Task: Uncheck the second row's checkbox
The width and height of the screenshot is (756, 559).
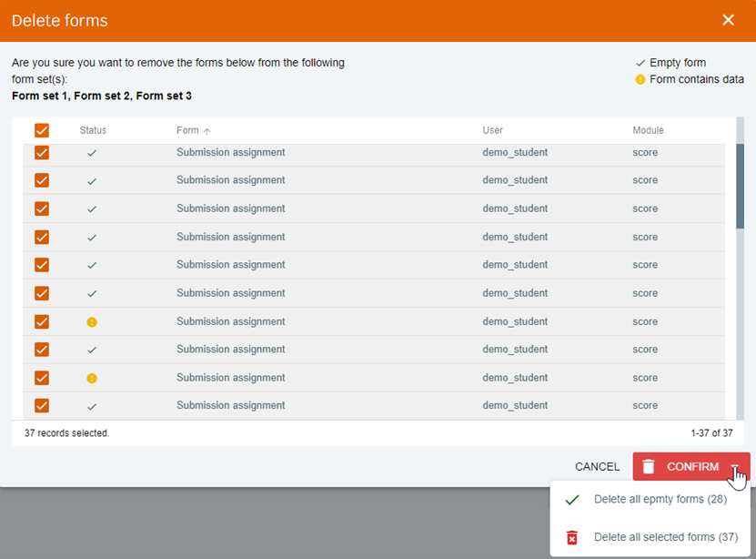Action: [42, 180]
